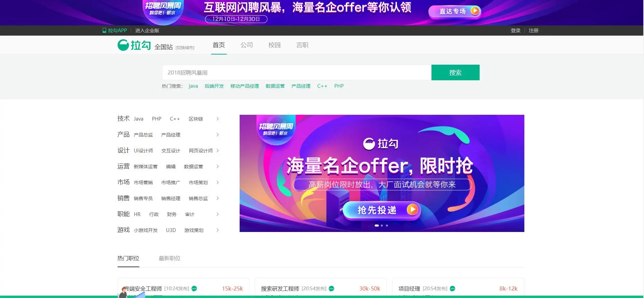Click 新媒体运营 in the 运营 row
This screenshot has height=298, width=644.
click(145, 167)
